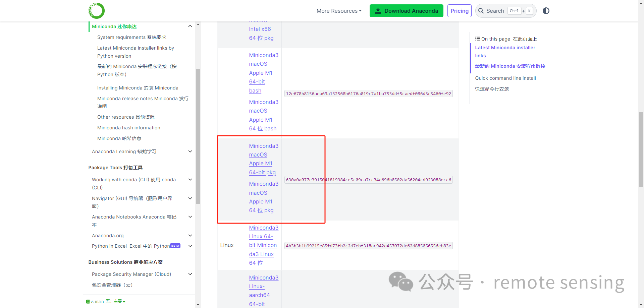Click Miniconda3 macOS Apple M1 64-bit pkg link
The height and width of the screenshot is (308, 644).
(x=264, y=159)
